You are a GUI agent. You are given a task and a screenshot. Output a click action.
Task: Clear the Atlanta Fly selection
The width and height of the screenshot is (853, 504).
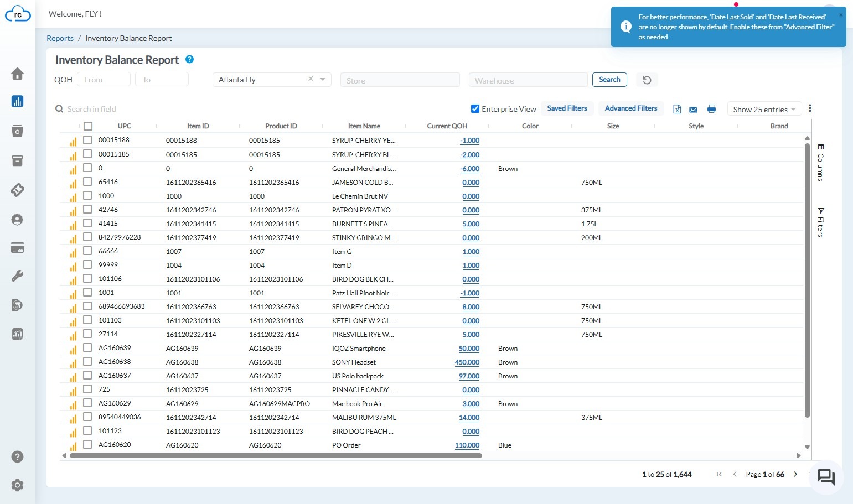pos(311,79)
